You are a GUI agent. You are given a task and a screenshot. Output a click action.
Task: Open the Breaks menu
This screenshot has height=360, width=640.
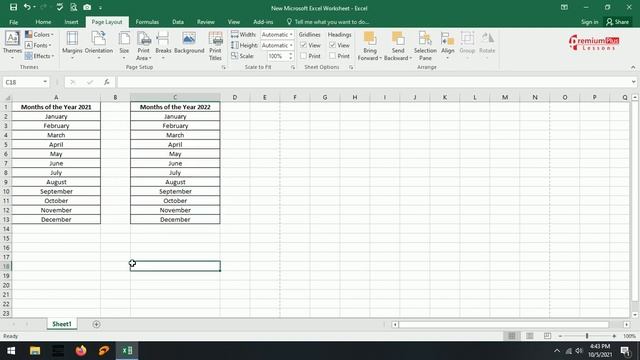(163, 46)
